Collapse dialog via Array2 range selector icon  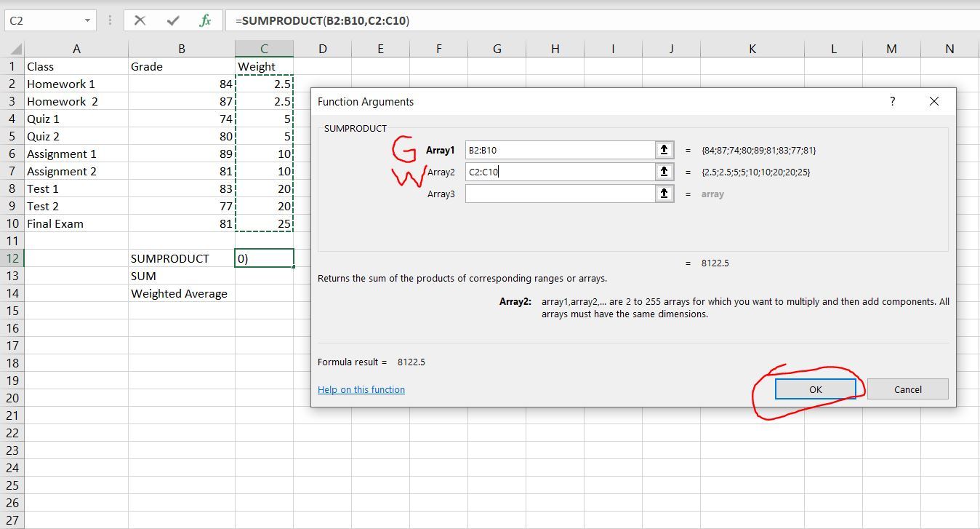coord(664,172)
